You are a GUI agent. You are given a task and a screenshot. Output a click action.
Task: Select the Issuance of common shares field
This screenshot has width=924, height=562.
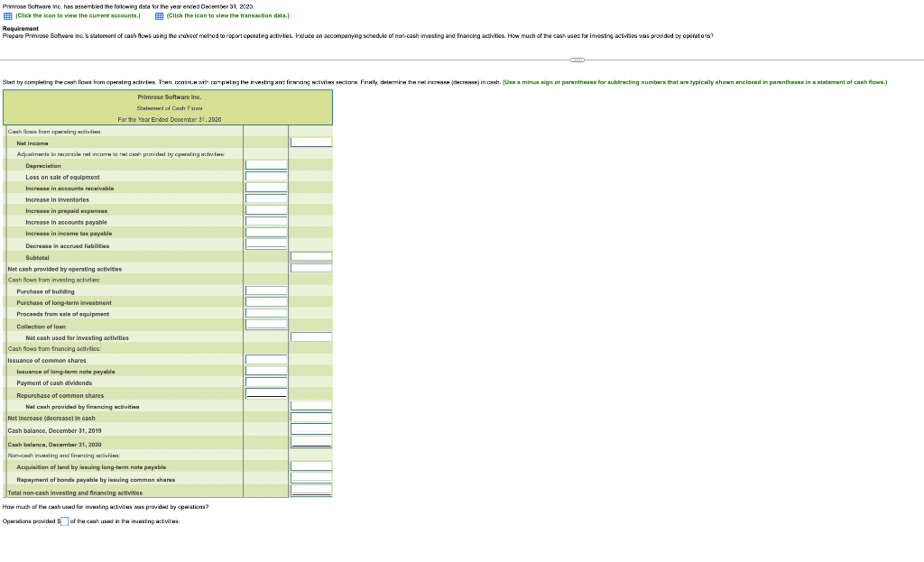tap(266, 359)
